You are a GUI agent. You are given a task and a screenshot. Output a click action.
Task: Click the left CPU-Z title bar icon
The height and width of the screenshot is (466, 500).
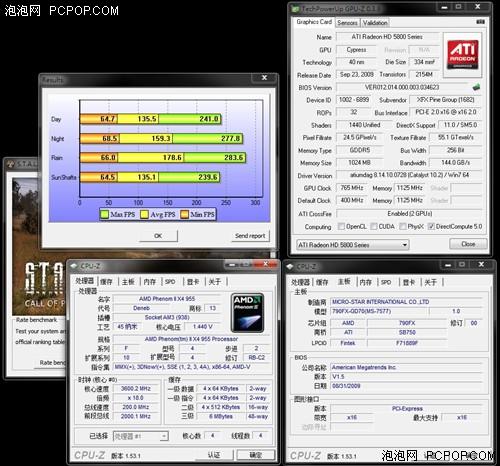point(74,266)
